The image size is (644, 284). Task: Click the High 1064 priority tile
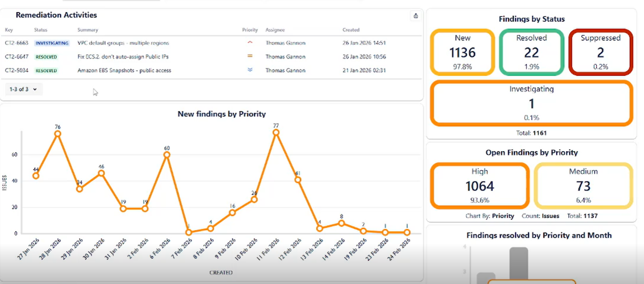click(479, 185)
